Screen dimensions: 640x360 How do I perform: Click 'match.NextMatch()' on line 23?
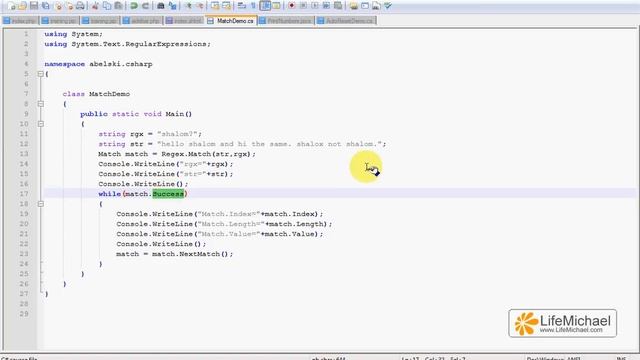click(x=190, y=254)
